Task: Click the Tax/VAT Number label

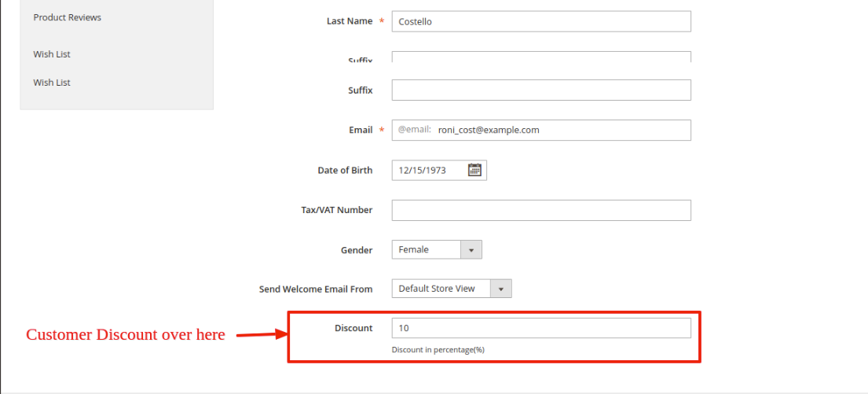Action: pos(336,210)
